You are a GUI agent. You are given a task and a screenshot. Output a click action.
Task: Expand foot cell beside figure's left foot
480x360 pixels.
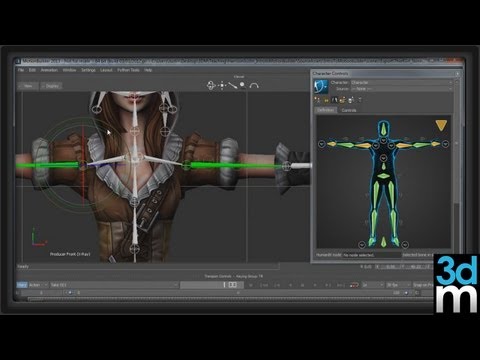pos(362,245)
